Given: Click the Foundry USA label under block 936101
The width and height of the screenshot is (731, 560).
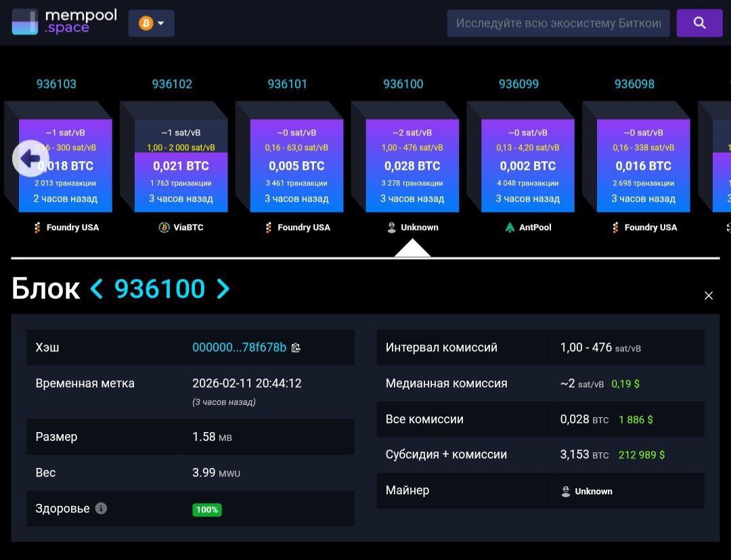Looking at the screenshot, I should (x=303, y=228).
